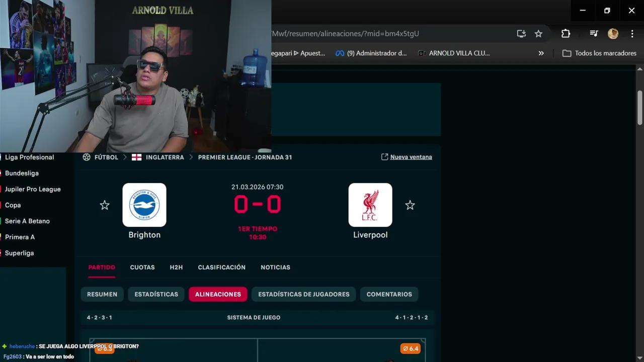Click the Liverpool team name
The image size is (644, 362).
(370, 235)
